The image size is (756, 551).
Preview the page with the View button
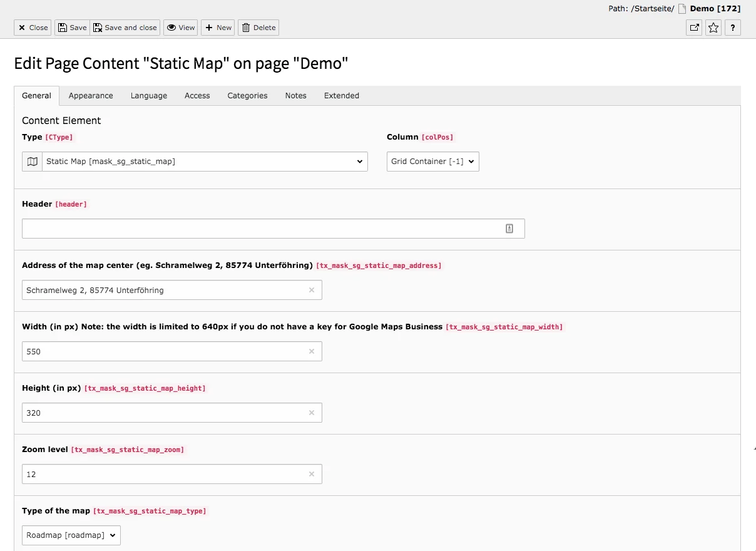pyautogui.click(x=180, y=27)
